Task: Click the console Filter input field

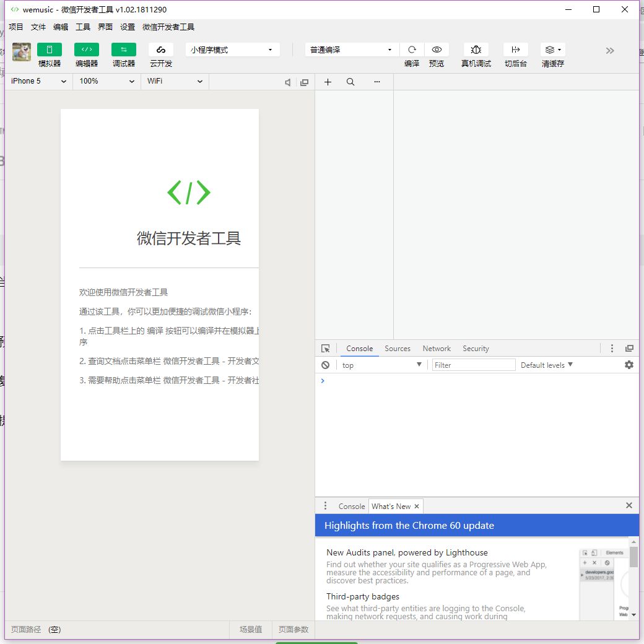Action: tap(473, 365)
